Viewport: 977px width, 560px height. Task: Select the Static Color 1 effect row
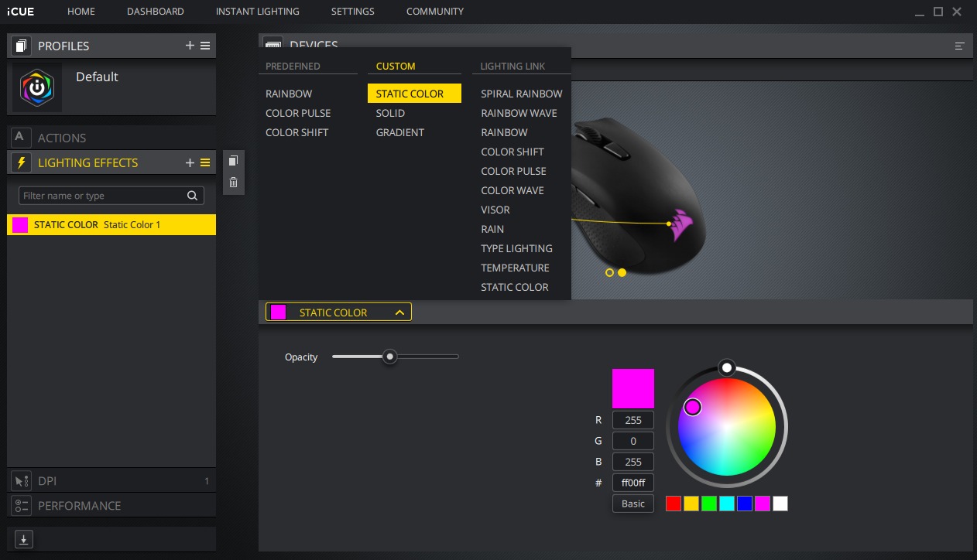[x=111, y=225]
